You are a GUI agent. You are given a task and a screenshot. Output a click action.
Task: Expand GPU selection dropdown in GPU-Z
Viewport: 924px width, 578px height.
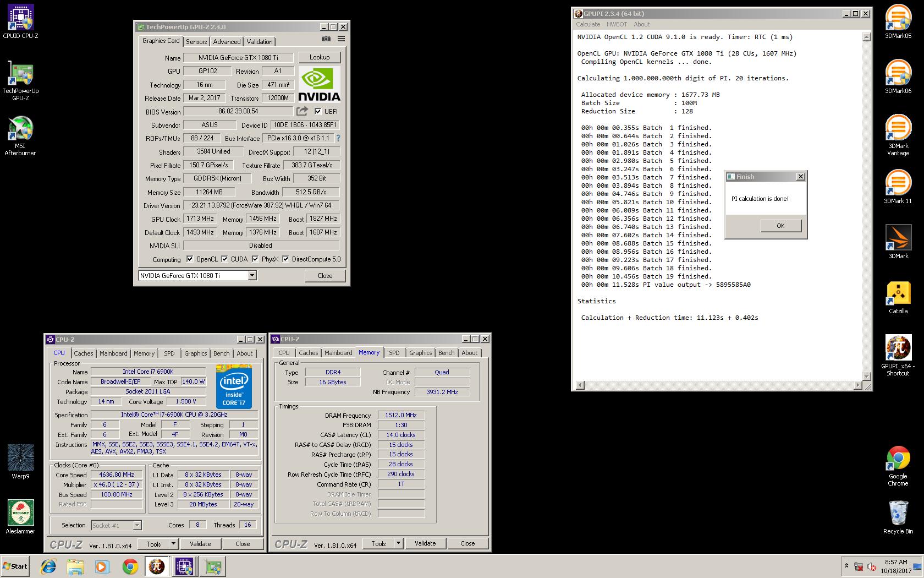click(252, 275)
